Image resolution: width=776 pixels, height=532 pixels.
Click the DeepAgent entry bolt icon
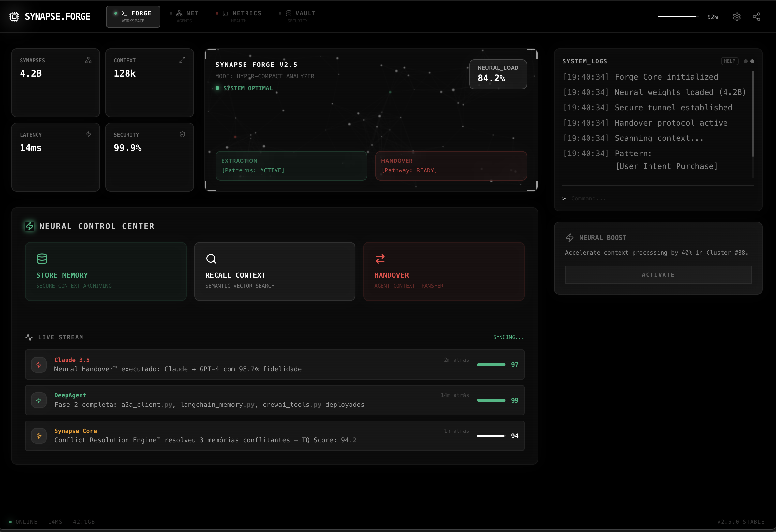(x=39, y=400)
